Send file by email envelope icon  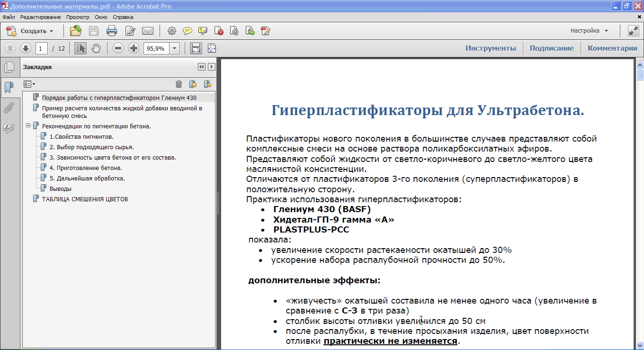coord(148,31)
